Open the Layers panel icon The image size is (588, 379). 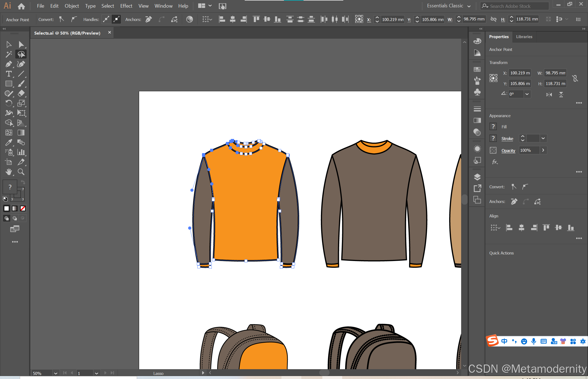(x=477, y=177)
